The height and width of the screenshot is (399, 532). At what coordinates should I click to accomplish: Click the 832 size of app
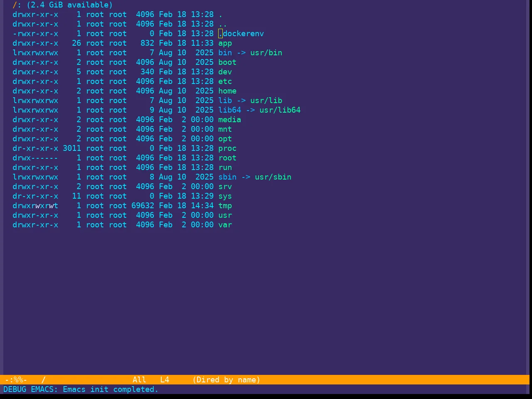tap(147, 43)
